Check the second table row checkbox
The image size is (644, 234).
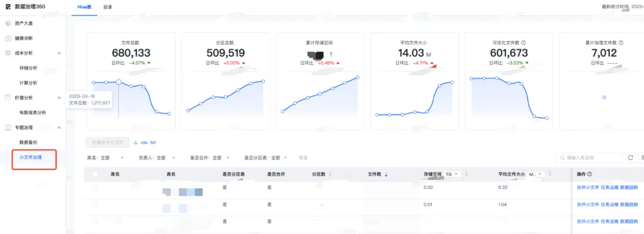coord(95,204)
